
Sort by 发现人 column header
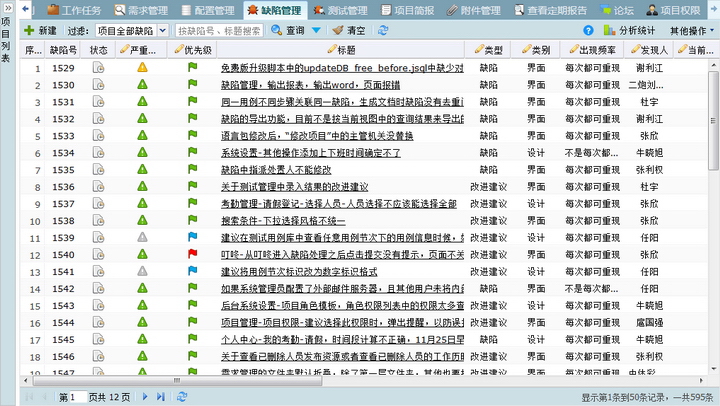point(649,50)
